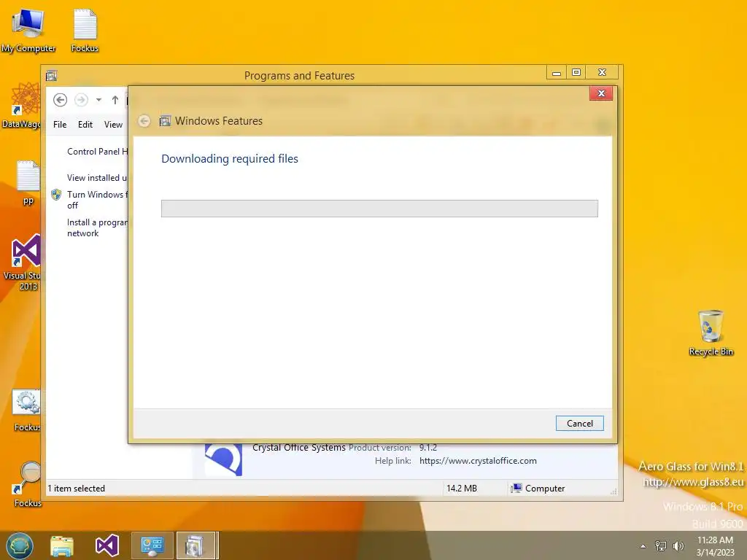Click the Crystal Office Systems program icon
The width and height of the screenshot is (747, 560).
223,459
